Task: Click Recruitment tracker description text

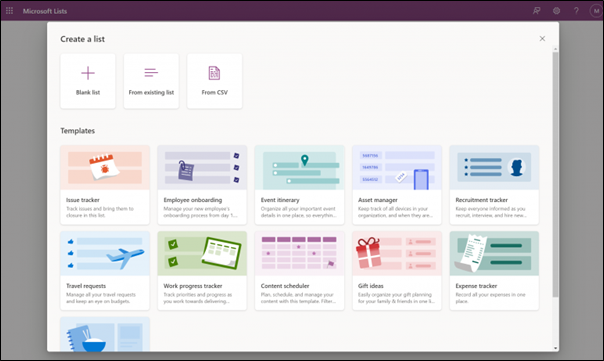Action: click(491, 212)
